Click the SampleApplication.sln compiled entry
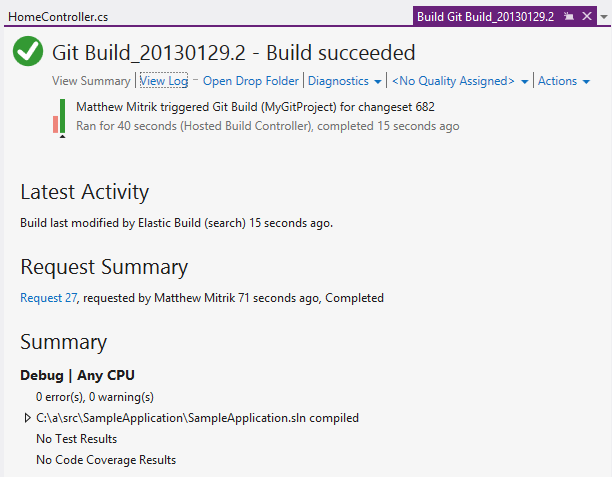This screenshot has width=612, height=477. 197,418
